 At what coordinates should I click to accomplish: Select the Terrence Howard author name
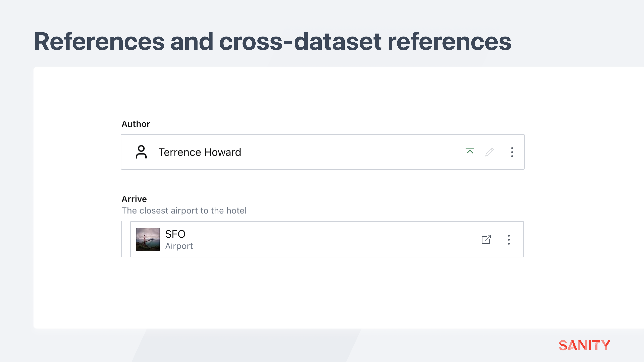200,152
